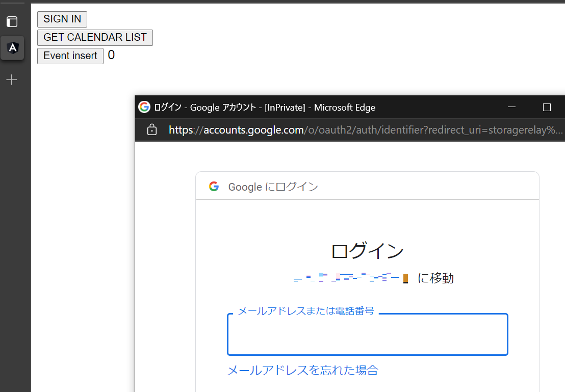Maximize the Google login popup window
Image resolution: width=565 pixels, height=392 pixels.
[547, 107]
